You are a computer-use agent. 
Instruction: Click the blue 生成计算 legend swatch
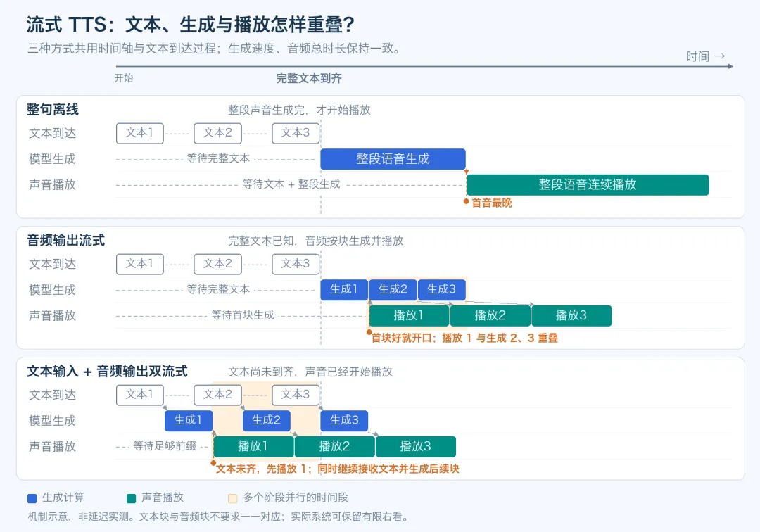tap(32, 498)
